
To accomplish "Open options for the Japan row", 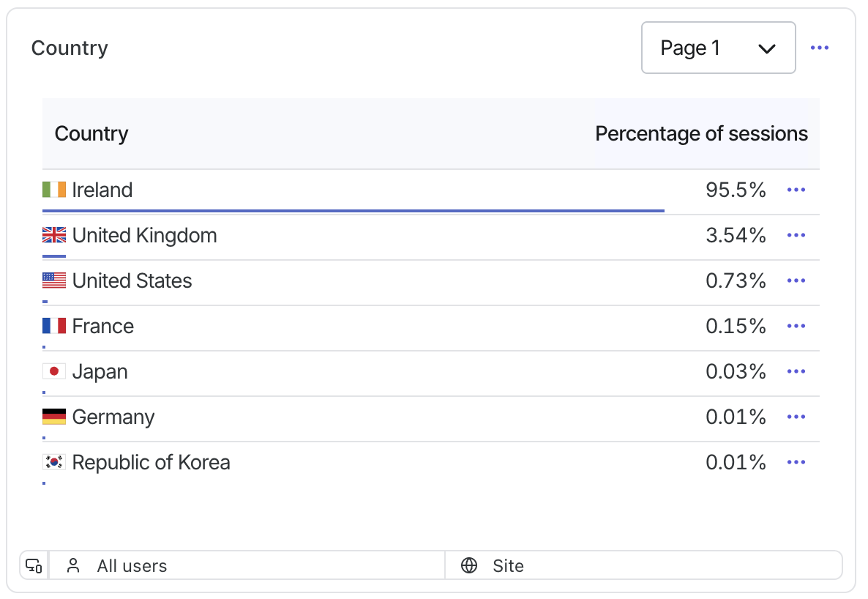I will tap(796, 372).
